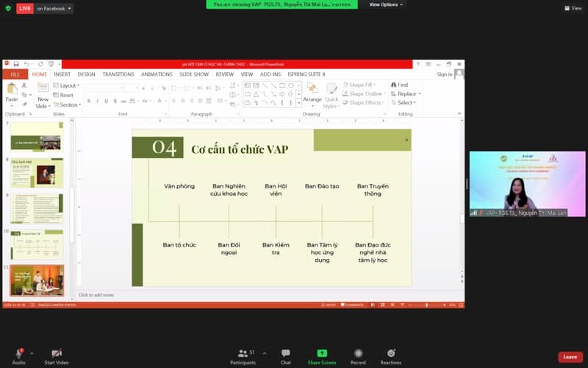588x368 pixels.
Task: Click the Arrange tool in Drawing group
Action: [312, 92]
